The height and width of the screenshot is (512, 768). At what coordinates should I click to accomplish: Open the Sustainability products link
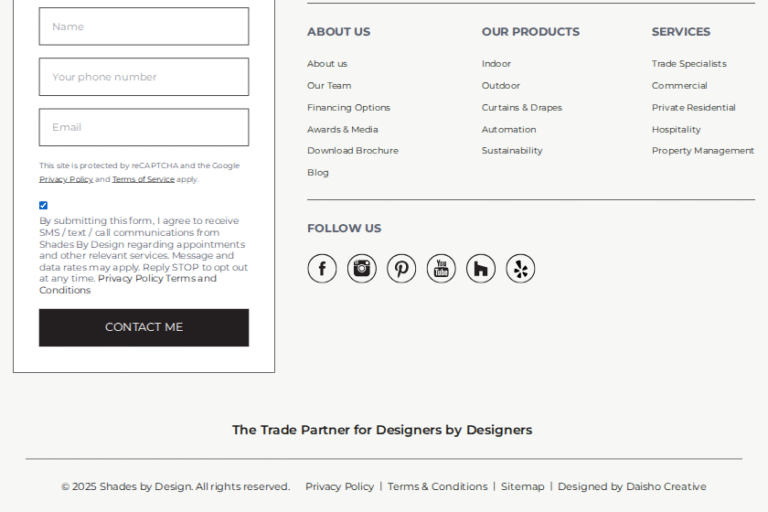[512, 150]
